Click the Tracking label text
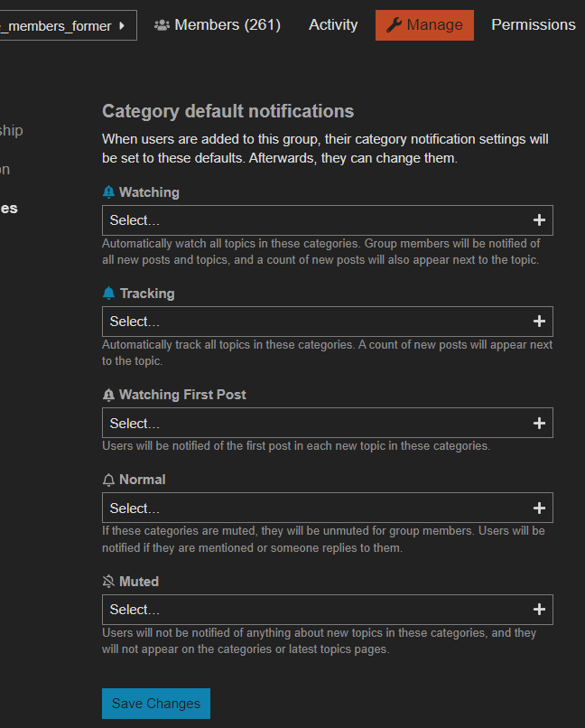 (x=147, y=294)
